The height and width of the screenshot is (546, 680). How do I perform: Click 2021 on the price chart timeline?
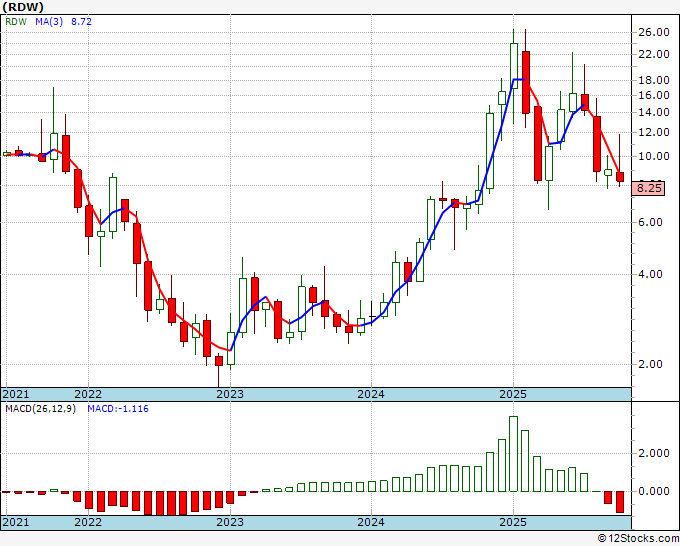(16, 394)
